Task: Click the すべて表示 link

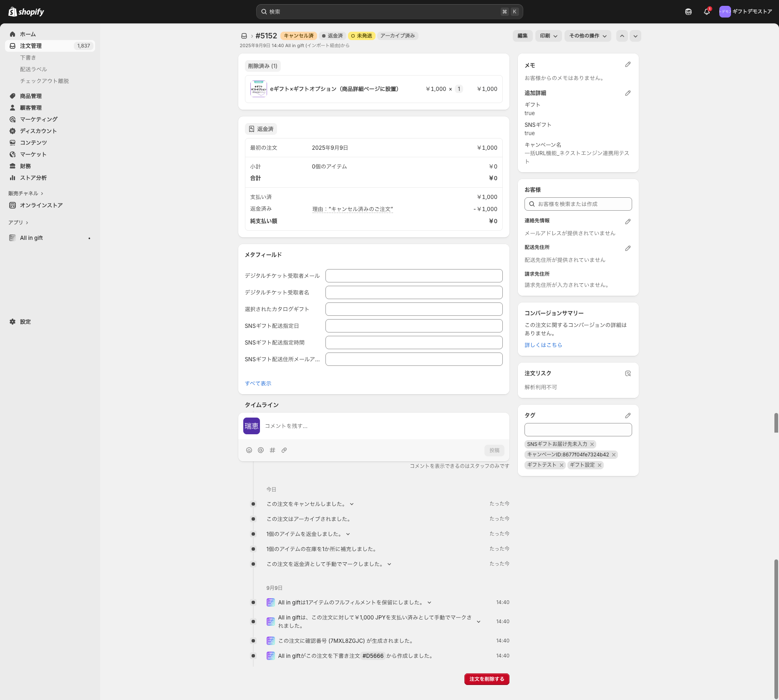Action: pos(258,383)
